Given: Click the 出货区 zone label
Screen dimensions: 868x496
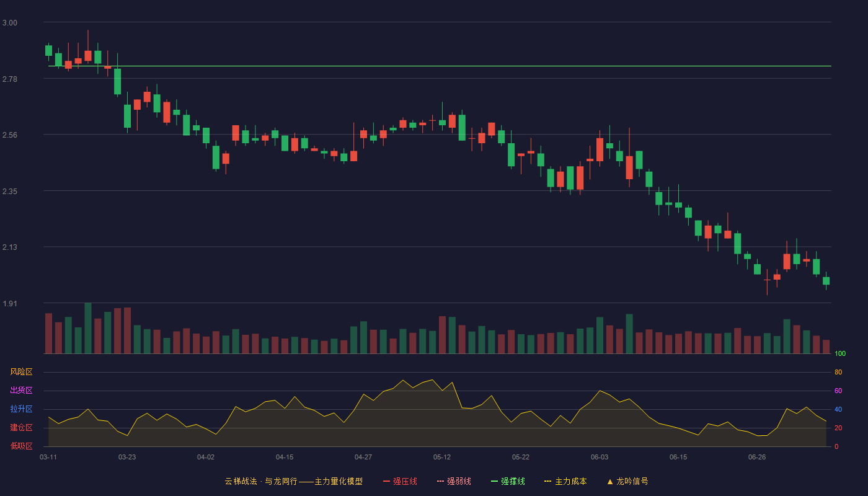Looking at the screenshot, I should point(21,391).
